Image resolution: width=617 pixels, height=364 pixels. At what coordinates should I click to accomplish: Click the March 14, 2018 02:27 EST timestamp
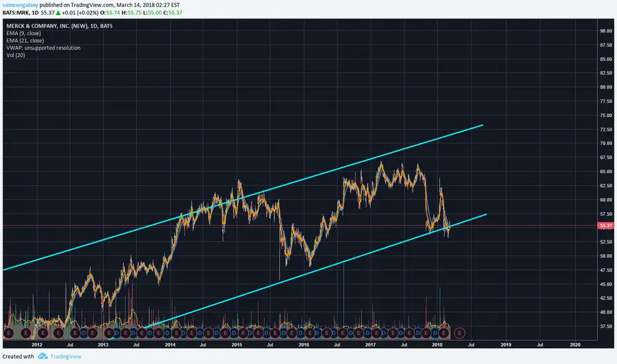148,5
